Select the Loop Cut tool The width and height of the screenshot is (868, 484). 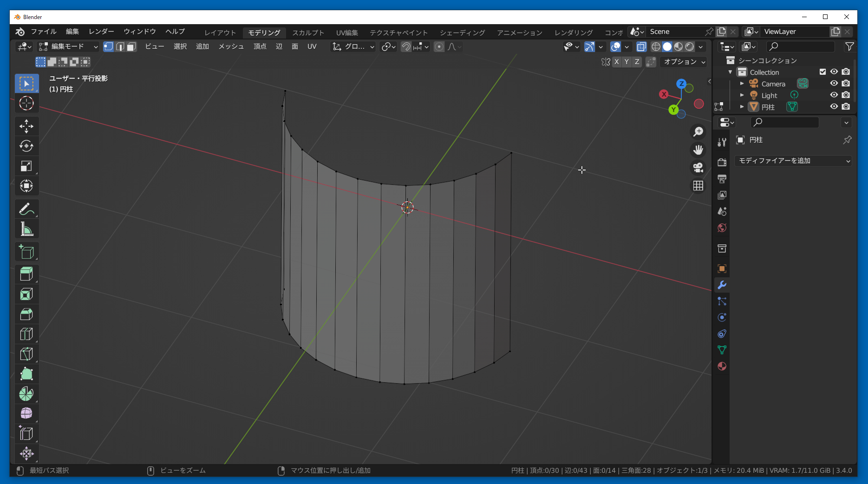(x=26, y=334)
